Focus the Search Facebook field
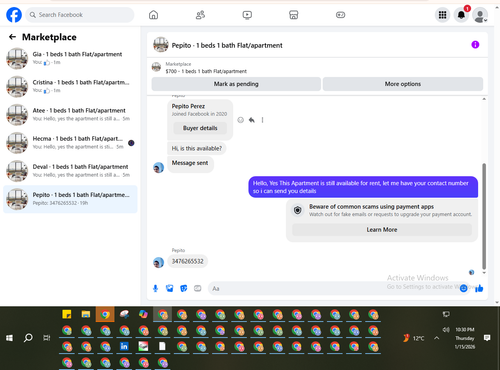 (80, 15)
